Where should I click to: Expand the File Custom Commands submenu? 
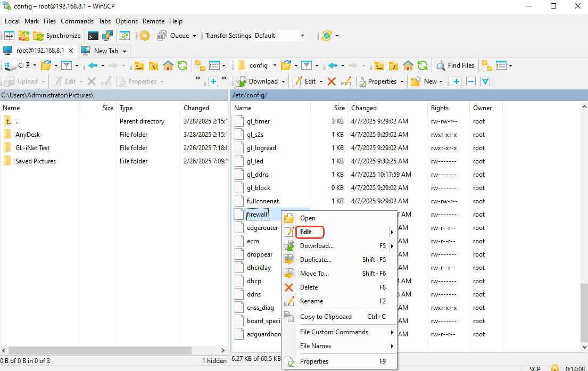pyautogui.click(x=339, y=332)
